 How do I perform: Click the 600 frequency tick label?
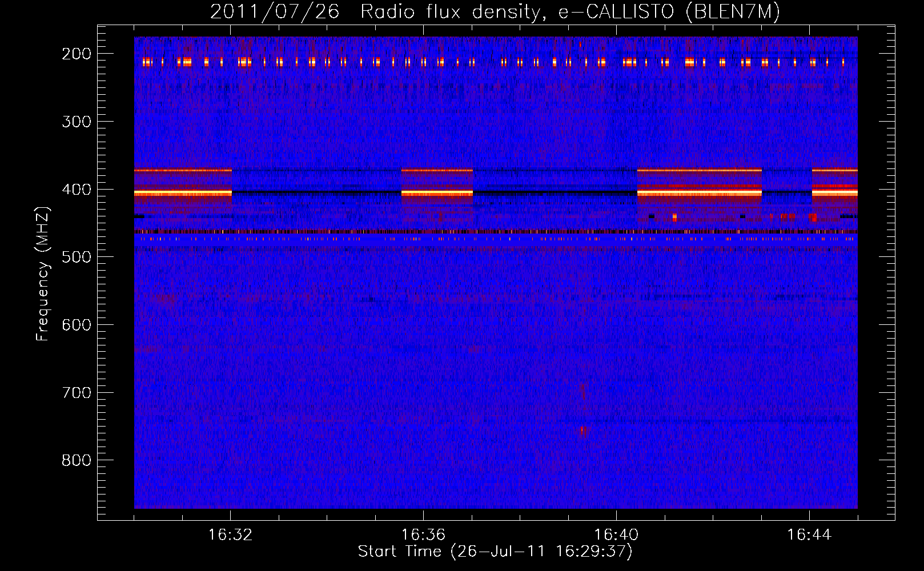(x=76, y=325)
